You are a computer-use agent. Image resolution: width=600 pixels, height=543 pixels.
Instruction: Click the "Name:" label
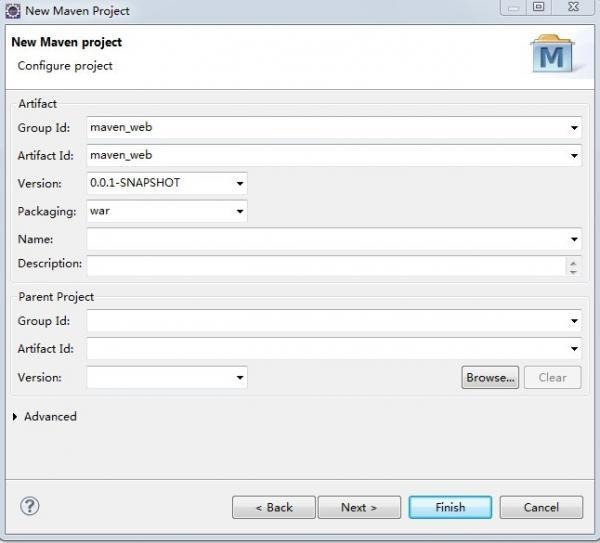(x=35, y=239)
